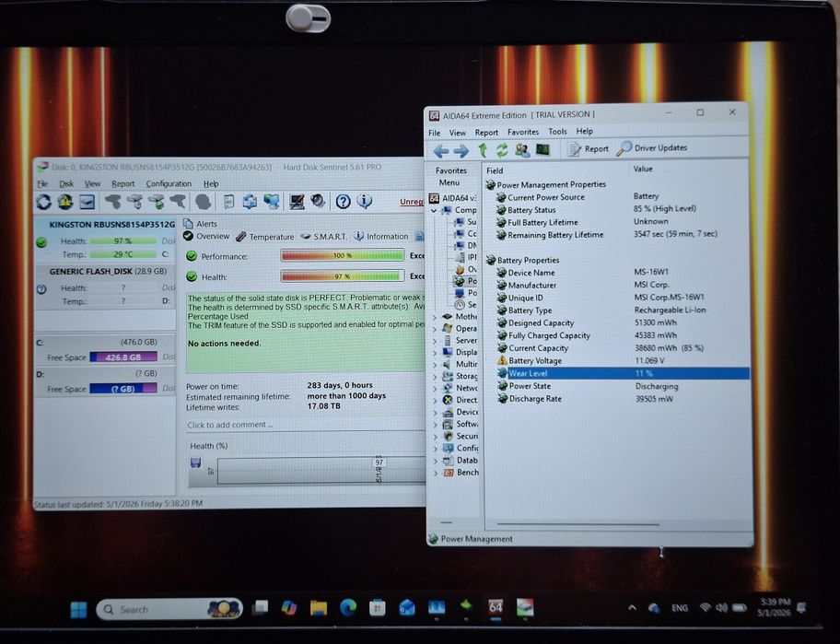This screenshot has height=644, width=840.
Task: Click Windows Start button
Action: 79,610
